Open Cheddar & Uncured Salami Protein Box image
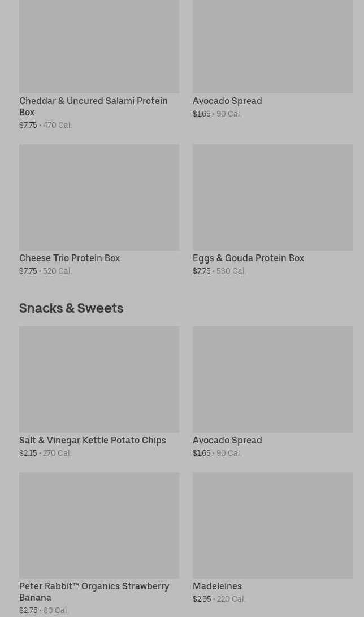The image size is (364, 617). 99,45
